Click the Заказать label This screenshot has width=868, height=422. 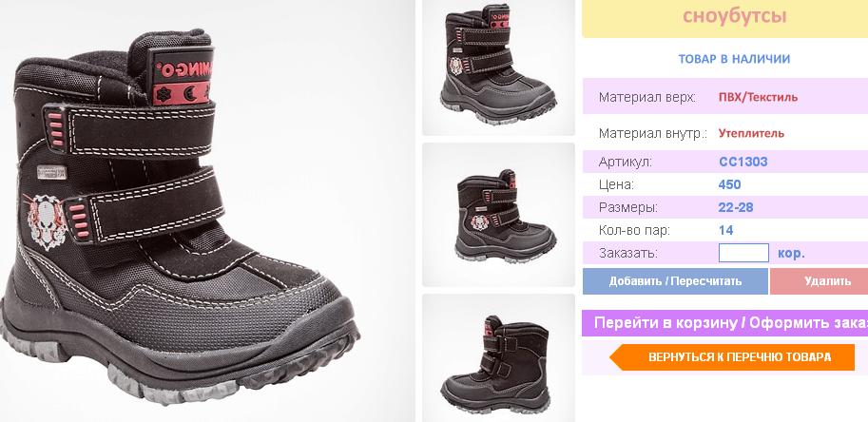pyautogui.click(x=627, y=254)
